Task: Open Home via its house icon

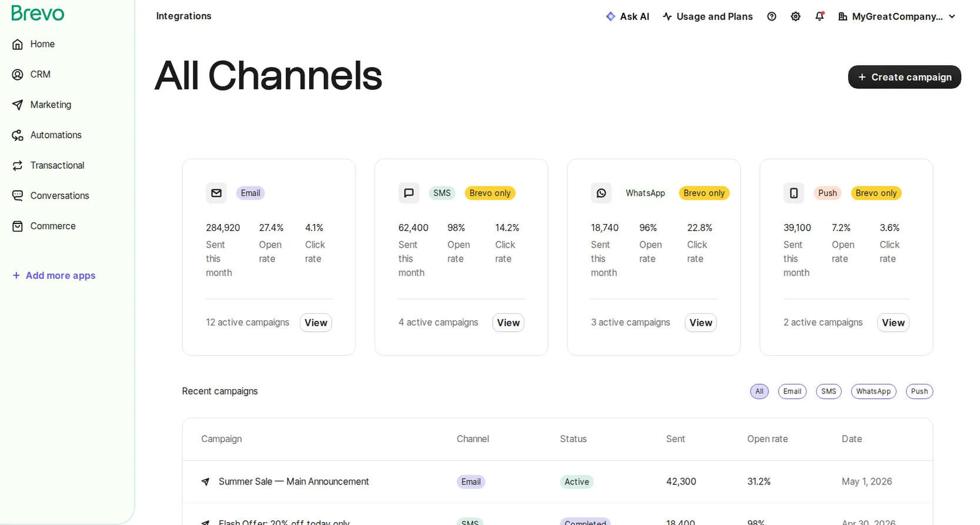Action: [18, 44]
